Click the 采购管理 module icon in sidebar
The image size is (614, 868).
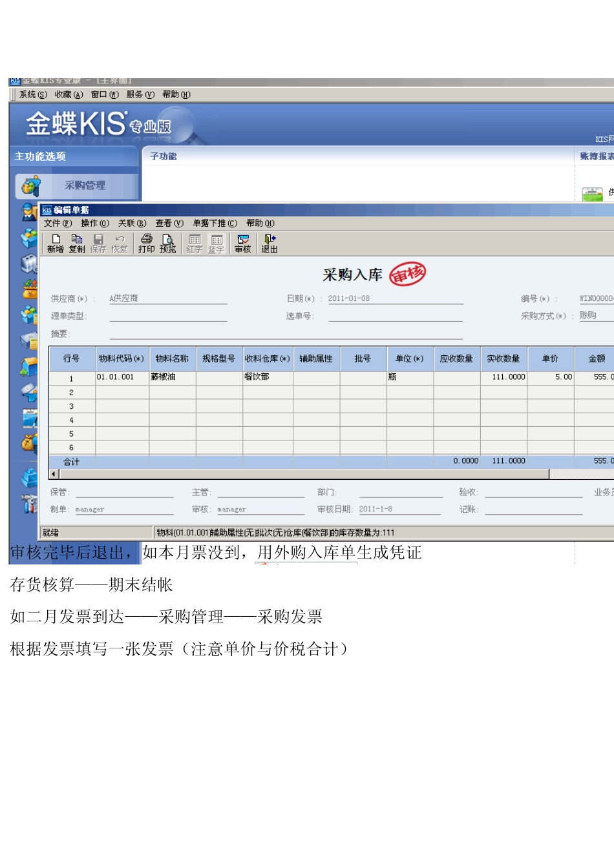30,185
